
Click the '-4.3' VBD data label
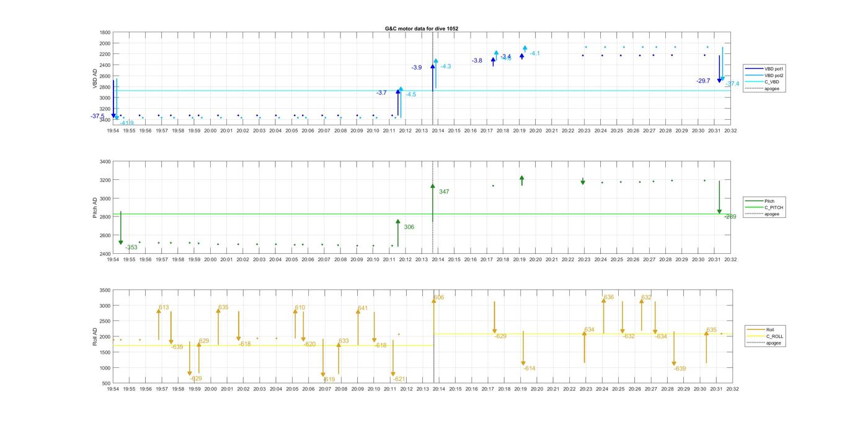446,66
